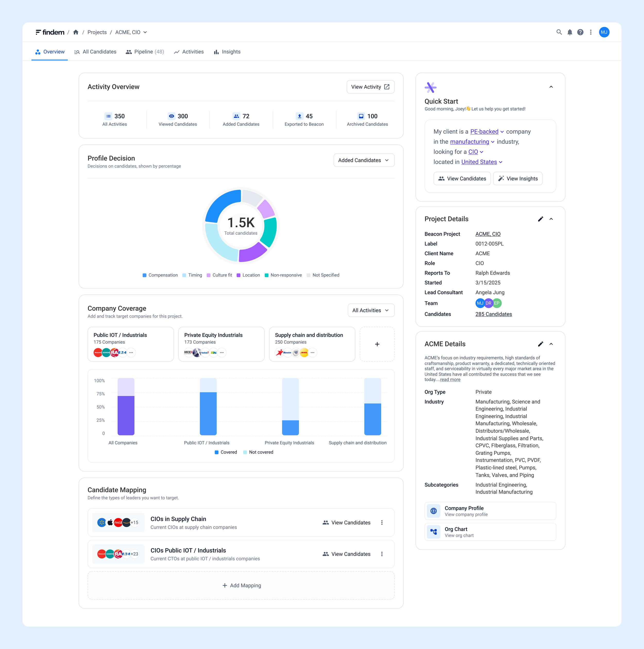
Task: Toggle the Compensation legend item
Action: (160, 275)
